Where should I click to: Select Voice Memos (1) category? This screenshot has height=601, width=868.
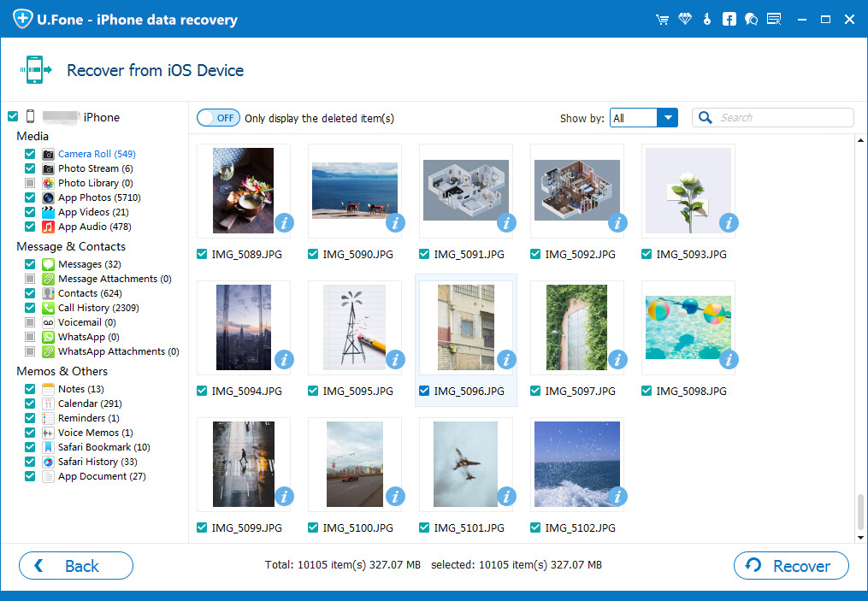(x=95, y=433)
